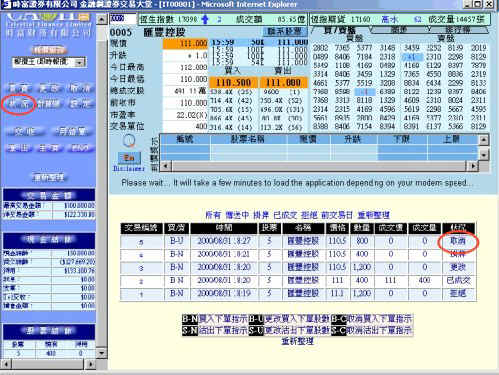Viewport: 499px width, 375px height.
Task: Click the red-circled 取消 link for order 5
Action: coord(458,241)
